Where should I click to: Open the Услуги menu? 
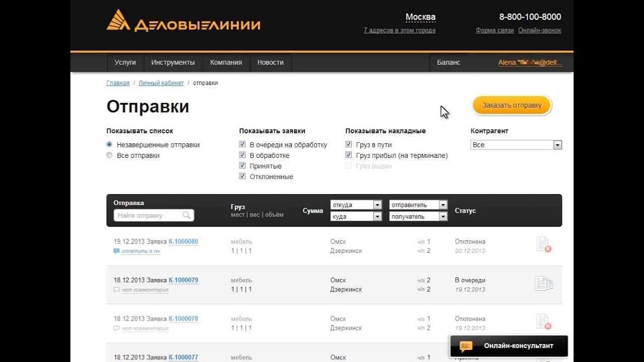pos(125,62)
